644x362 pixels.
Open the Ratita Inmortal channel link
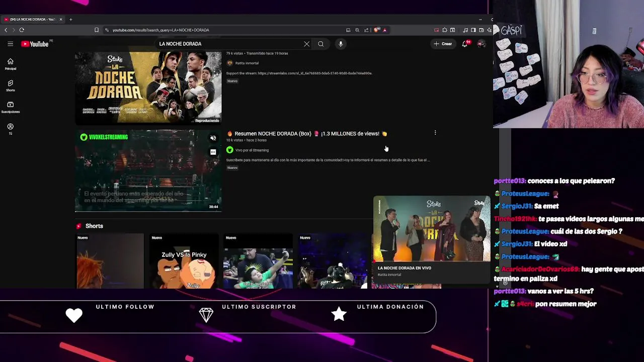click(247, 63)
